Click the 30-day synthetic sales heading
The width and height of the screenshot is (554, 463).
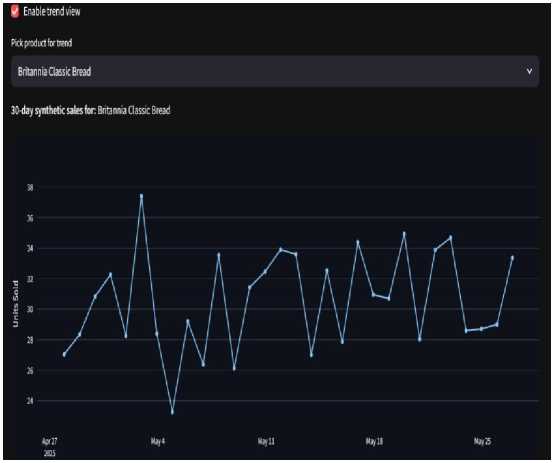tap(90, 110)
